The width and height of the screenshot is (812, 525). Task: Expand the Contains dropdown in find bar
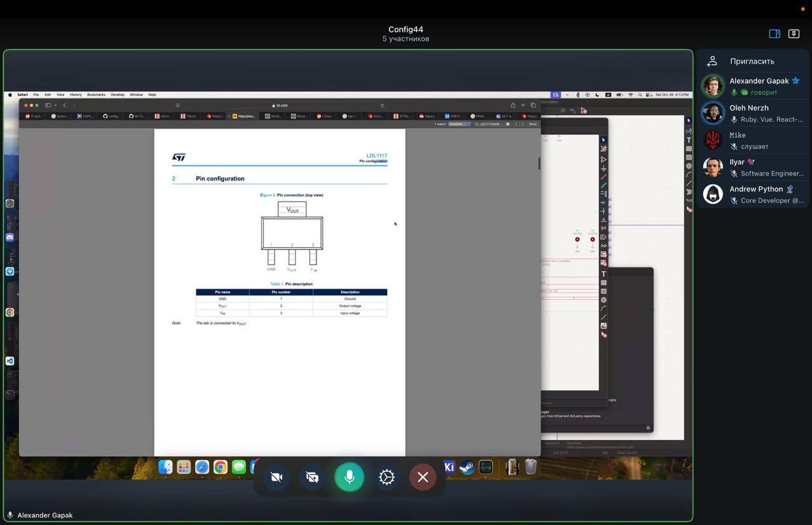click(x=459, y=124)
